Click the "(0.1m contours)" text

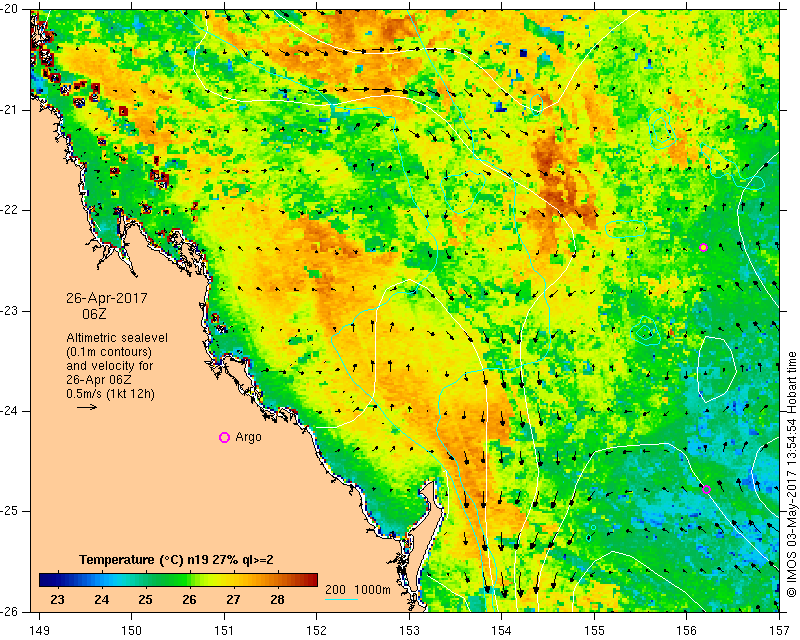coord(109,352)
